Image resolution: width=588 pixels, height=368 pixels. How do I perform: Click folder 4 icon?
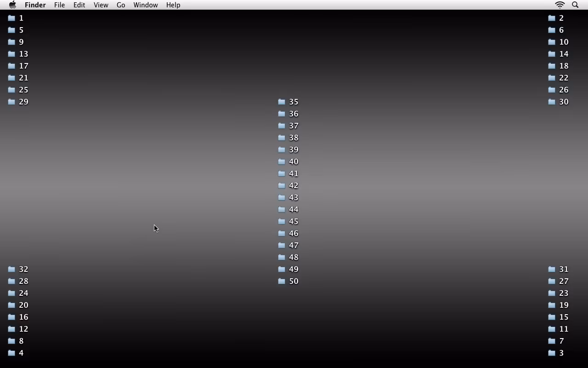coord(11,353)
